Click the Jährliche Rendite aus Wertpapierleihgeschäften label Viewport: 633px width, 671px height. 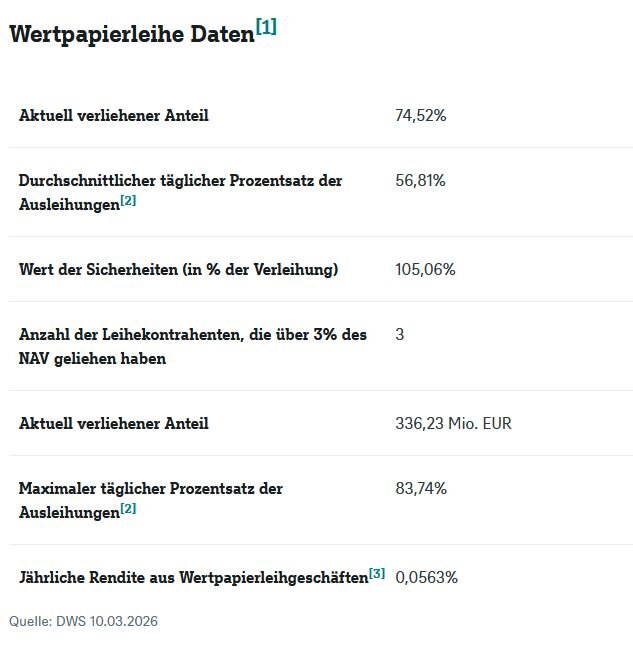pyautogui.click(x=193, y=578)
